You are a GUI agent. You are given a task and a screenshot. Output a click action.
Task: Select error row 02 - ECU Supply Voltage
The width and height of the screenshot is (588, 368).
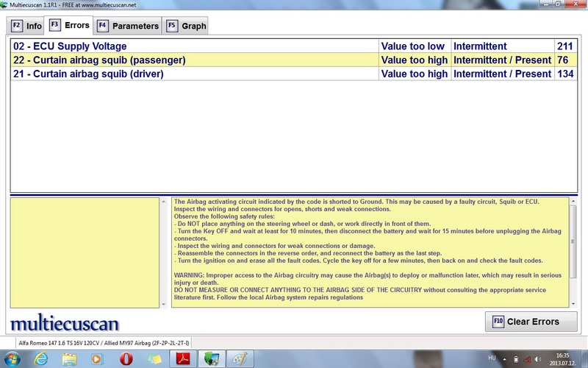tap(293, 46)
